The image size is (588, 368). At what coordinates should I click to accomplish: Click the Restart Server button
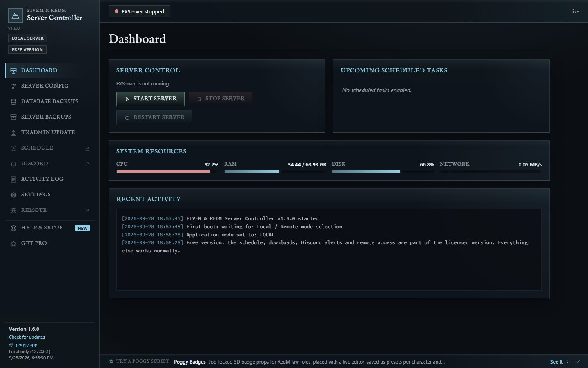154,118
